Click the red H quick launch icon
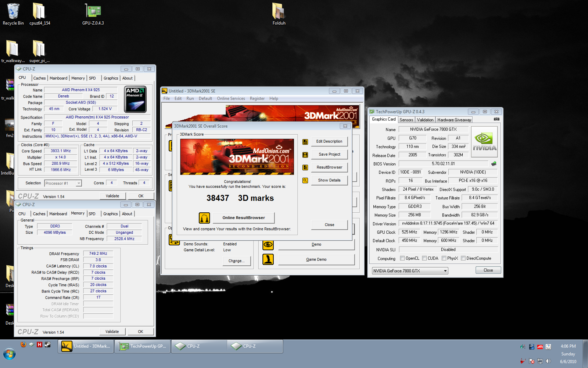Viewport: 588px width, 368px height. coord(39,344)
